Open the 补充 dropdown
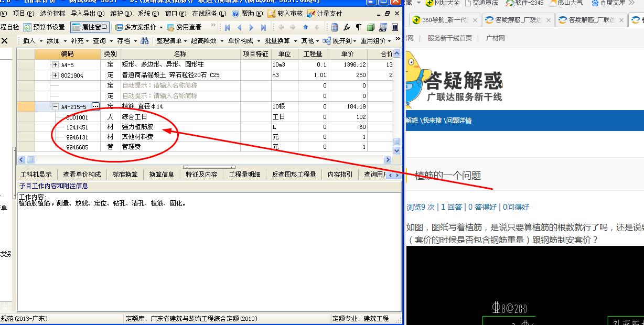644x325 pixels. 80,40
